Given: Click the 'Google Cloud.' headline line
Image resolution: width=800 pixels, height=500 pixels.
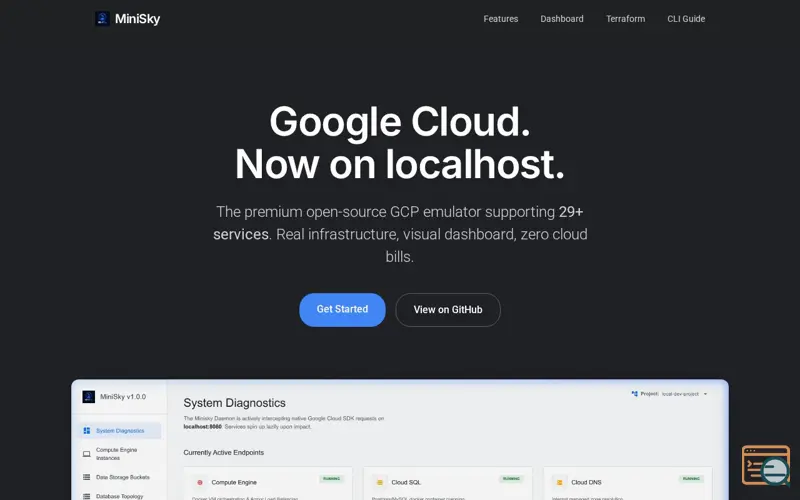Looking at the screenshot, I should click(x=399, y=121).
